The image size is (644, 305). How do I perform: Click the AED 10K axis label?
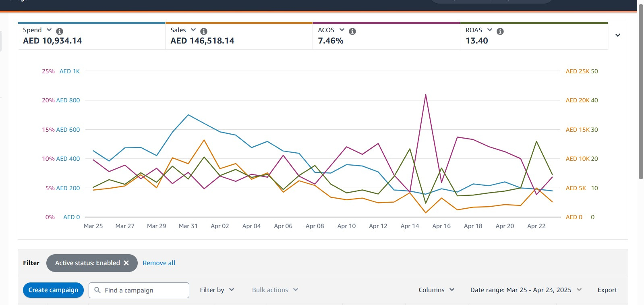click(x=578, y=159)
